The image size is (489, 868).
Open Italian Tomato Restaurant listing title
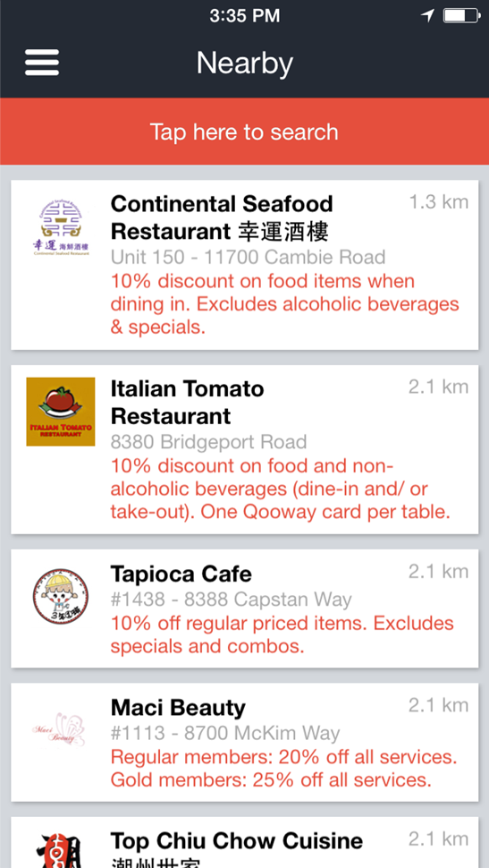(187, 403)
